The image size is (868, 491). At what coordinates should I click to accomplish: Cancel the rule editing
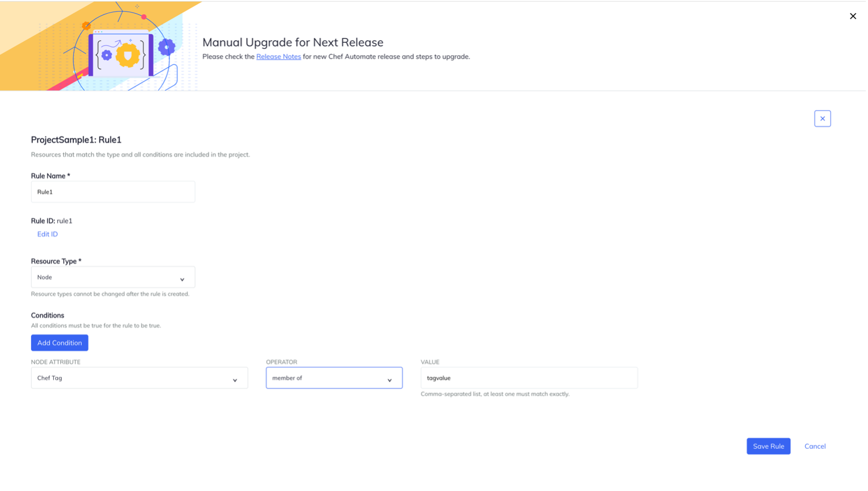pos(815,446)
